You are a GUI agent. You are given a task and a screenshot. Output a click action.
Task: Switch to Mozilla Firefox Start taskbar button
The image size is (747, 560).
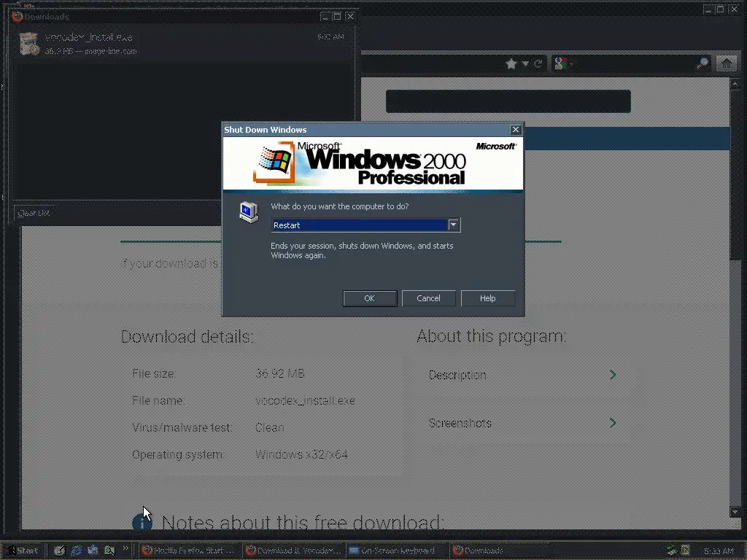pos(189,551)
